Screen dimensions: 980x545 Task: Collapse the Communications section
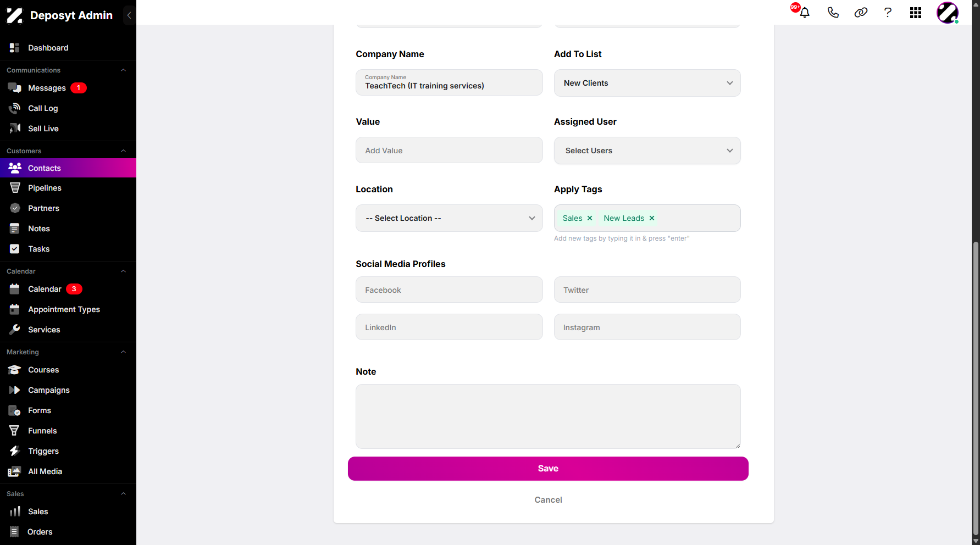point(123,70)
